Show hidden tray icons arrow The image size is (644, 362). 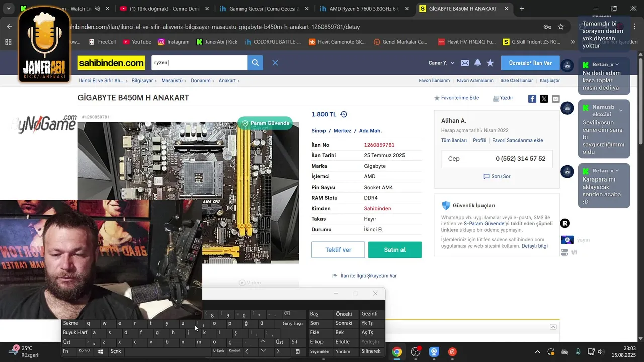(x=537, y=352)
